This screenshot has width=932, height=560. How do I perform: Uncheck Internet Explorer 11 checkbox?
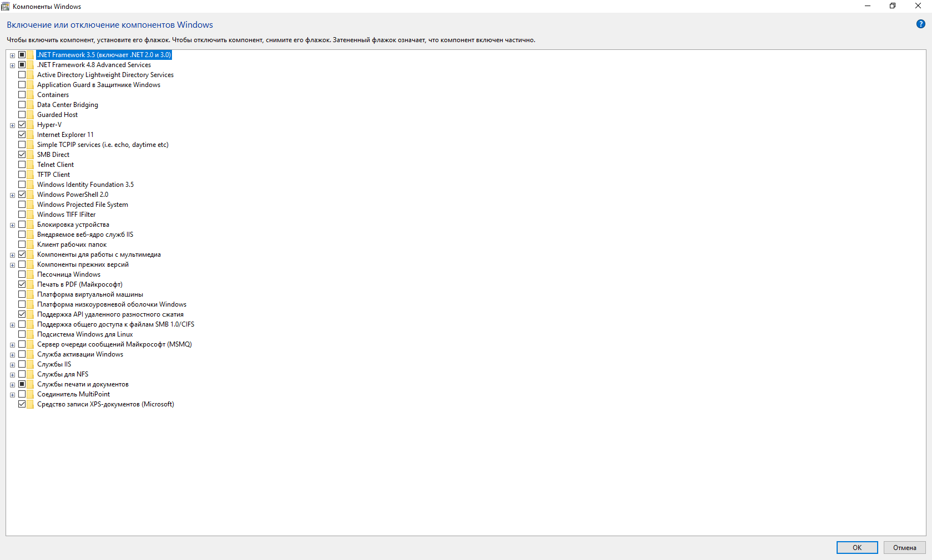22,135
